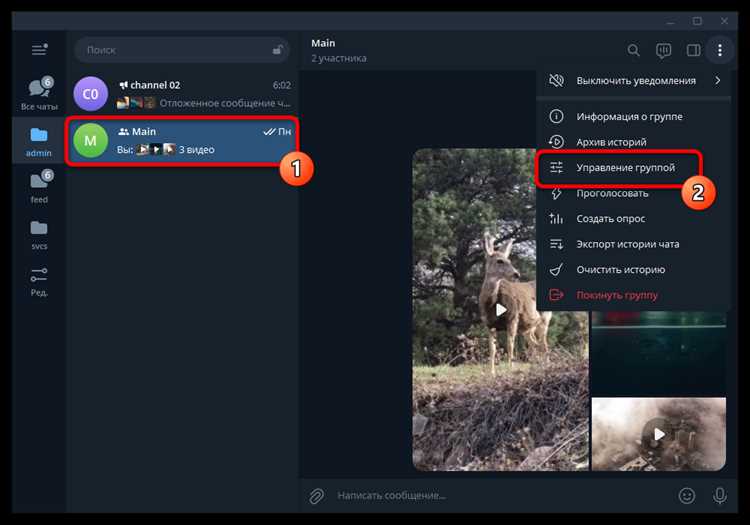This screenshot has width=750, height=525.
Task: Click the info circle icon in menu
Action: pos(556,116)
